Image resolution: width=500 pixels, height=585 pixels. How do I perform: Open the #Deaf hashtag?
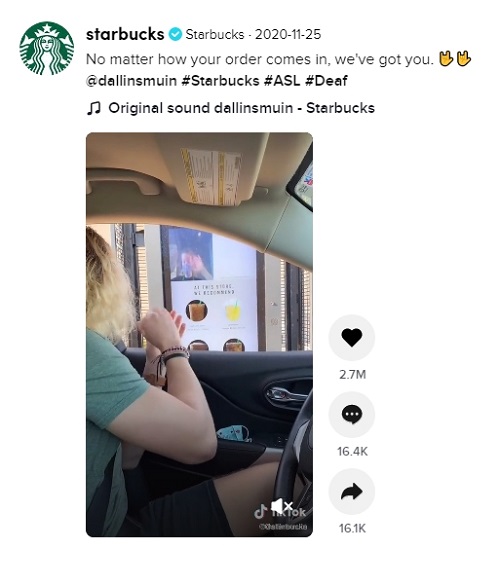coord(326,81)
